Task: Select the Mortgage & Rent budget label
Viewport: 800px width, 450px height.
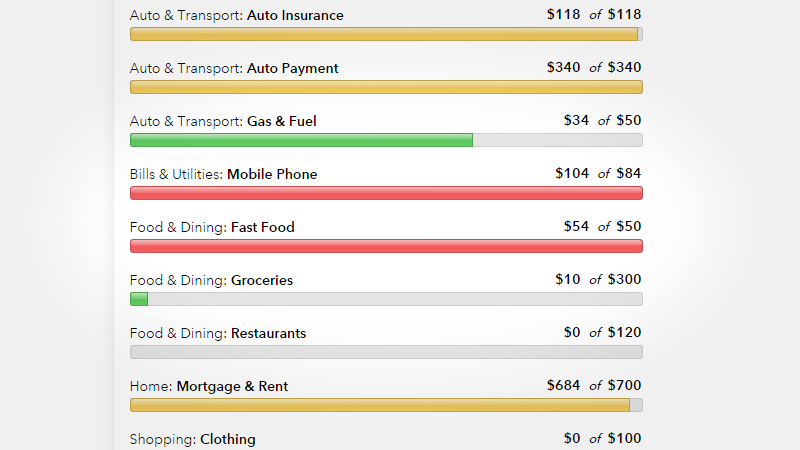Action: pyautogui.click(x=209, y=387)
